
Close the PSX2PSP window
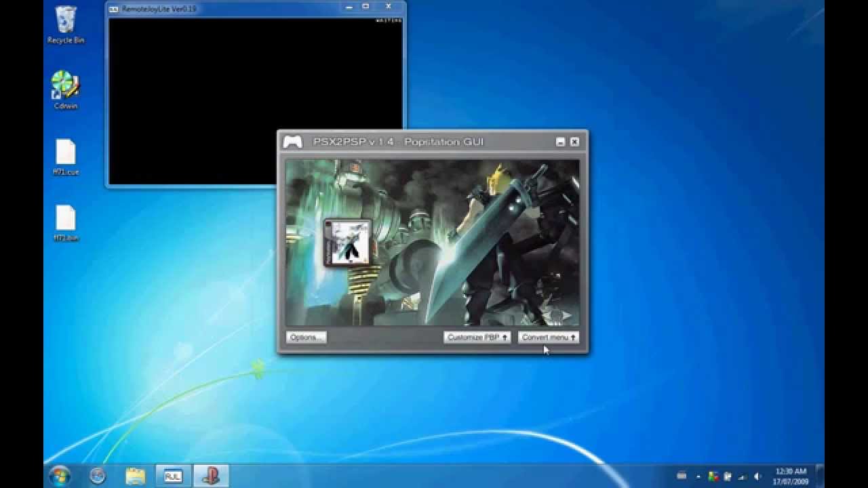574,142
